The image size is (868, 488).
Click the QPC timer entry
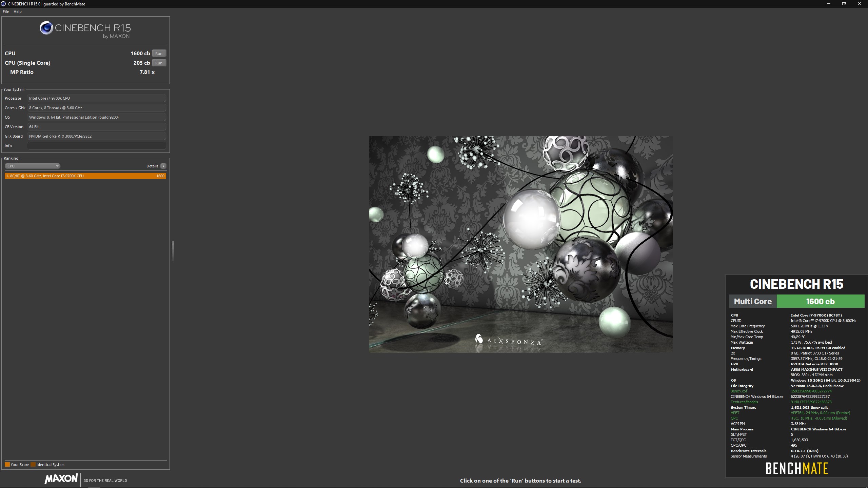tap(734, 418)
